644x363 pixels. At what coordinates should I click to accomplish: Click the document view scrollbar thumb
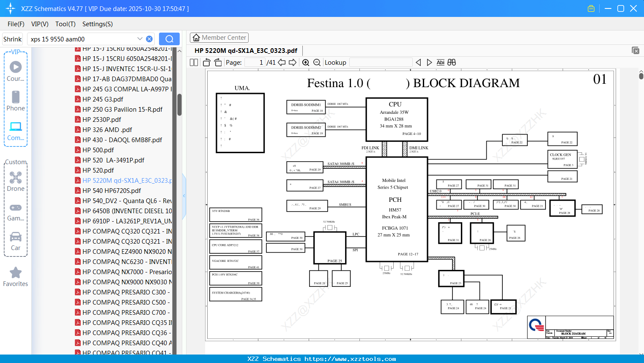point(641,76)
